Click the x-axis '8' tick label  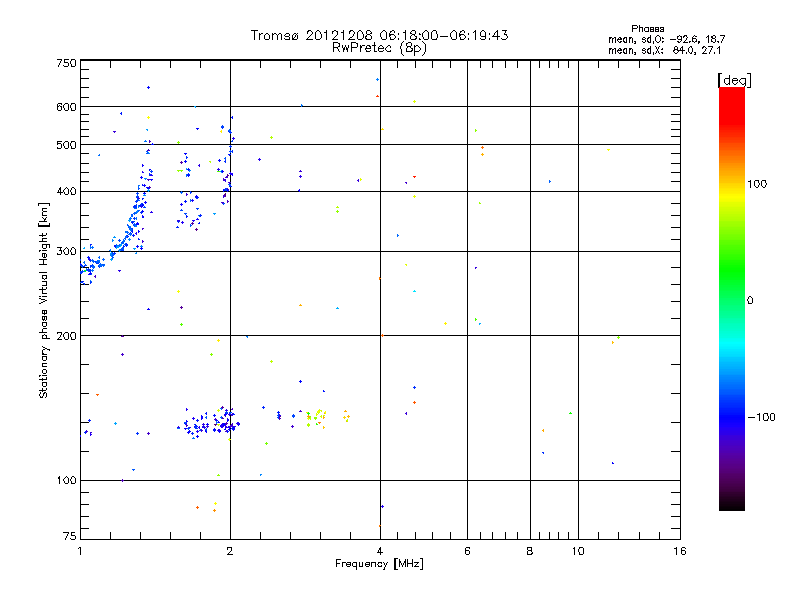point(530,551)
